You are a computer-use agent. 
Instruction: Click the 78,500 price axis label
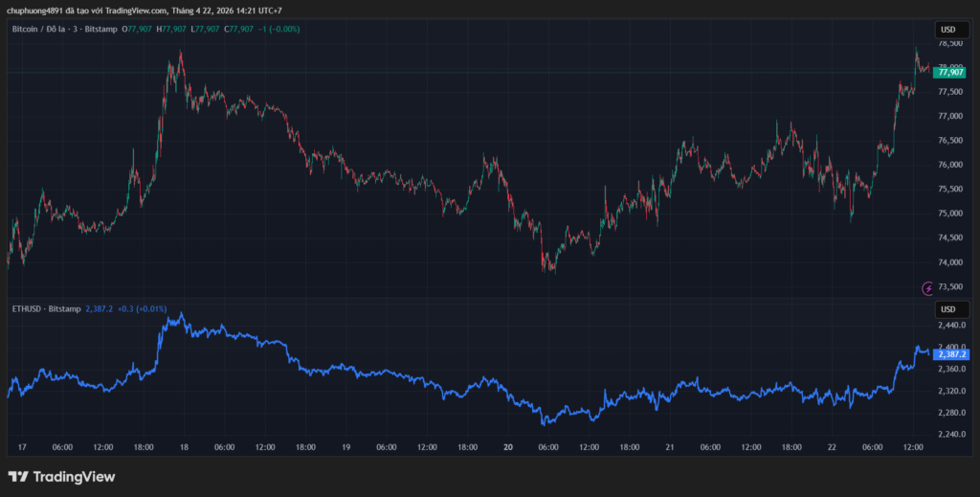950,44
